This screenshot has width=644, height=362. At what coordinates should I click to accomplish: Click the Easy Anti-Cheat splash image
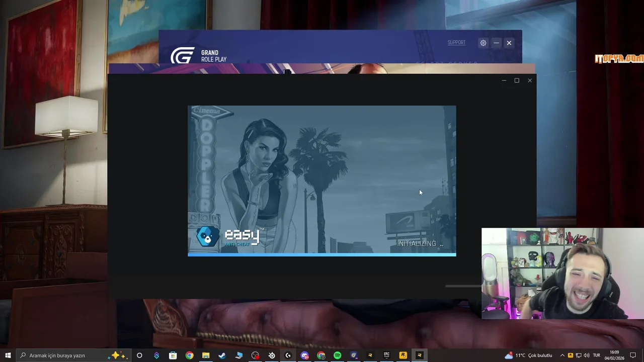point(322,180)
